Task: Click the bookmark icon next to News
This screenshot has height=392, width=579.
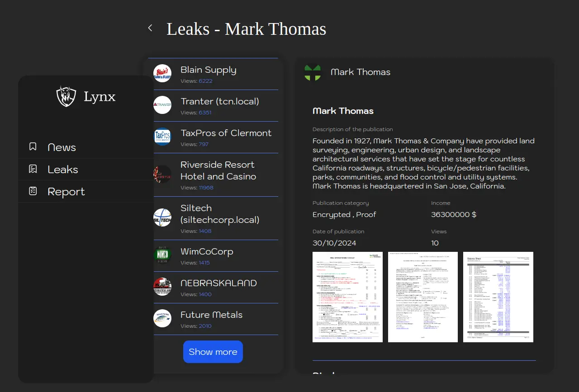Action: point(33,147)
